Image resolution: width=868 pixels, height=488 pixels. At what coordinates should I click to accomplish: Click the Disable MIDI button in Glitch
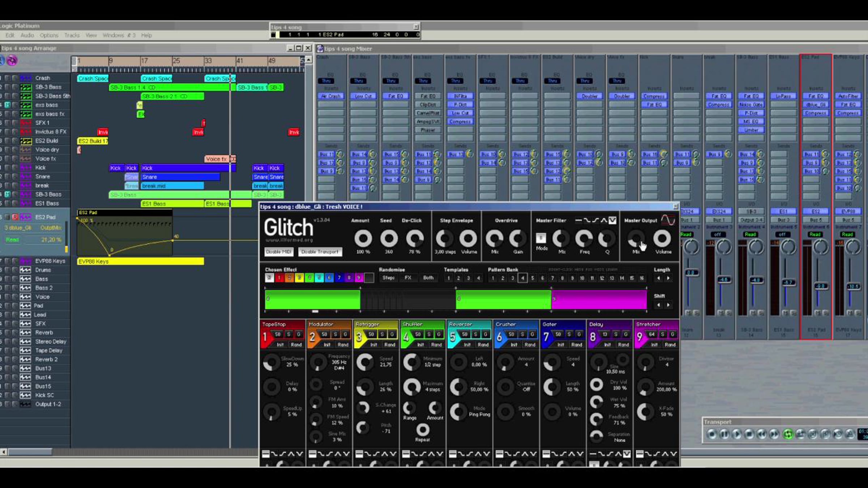click(278, 252)
